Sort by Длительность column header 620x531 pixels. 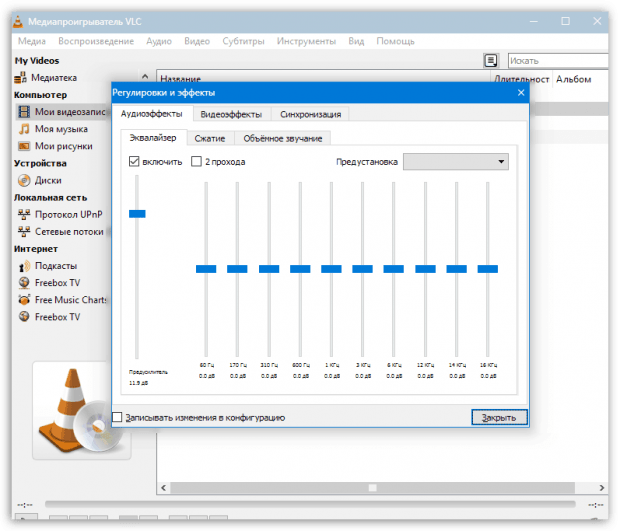click(522, 79)
